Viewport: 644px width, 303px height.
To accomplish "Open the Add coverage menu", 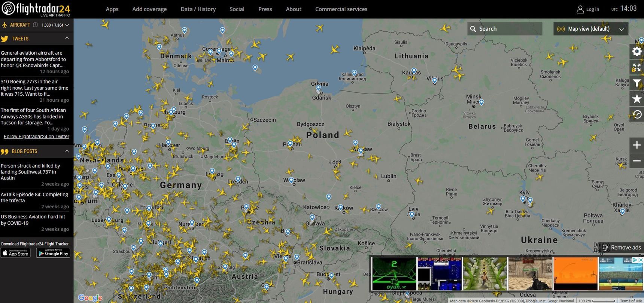I will click(x=149, y=9).
